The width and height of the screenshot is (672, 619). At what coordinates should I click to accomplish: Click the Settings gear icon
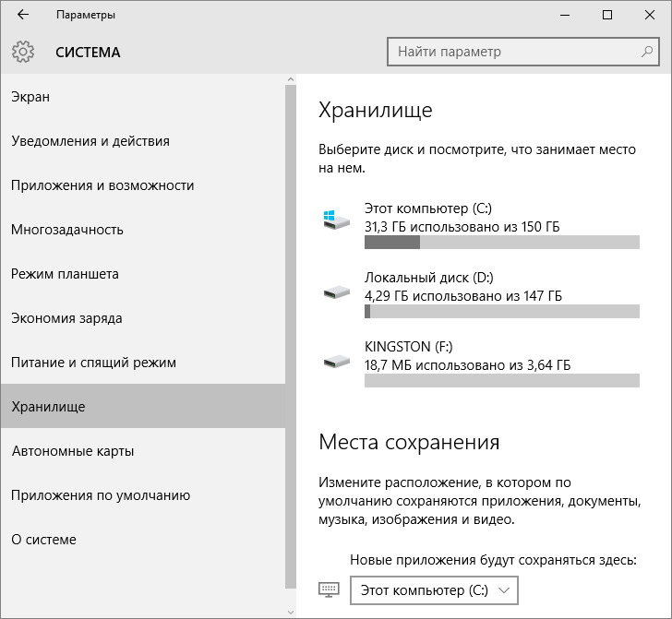pos(23,52)
